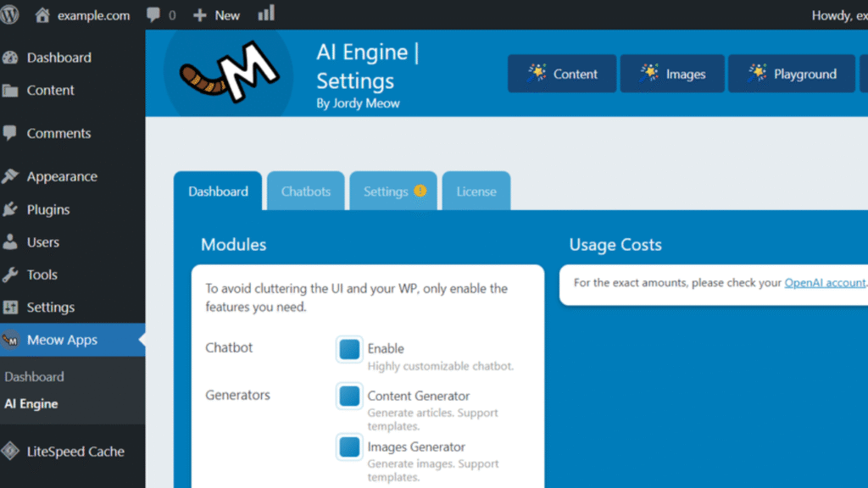Click the 'Usage Costs' heading
Viewport: 868px width, 488px height.
(615, 245)
